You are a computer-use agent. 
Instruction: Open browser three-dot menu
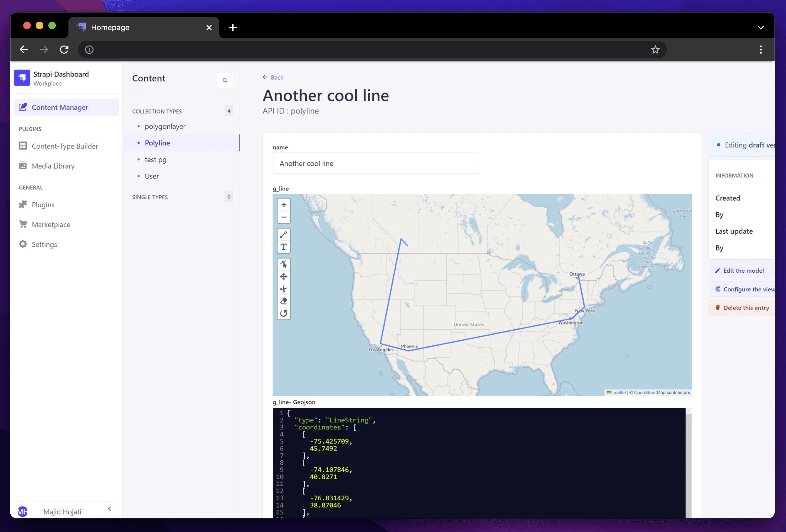pyautogui.click(x=760, y=50)
